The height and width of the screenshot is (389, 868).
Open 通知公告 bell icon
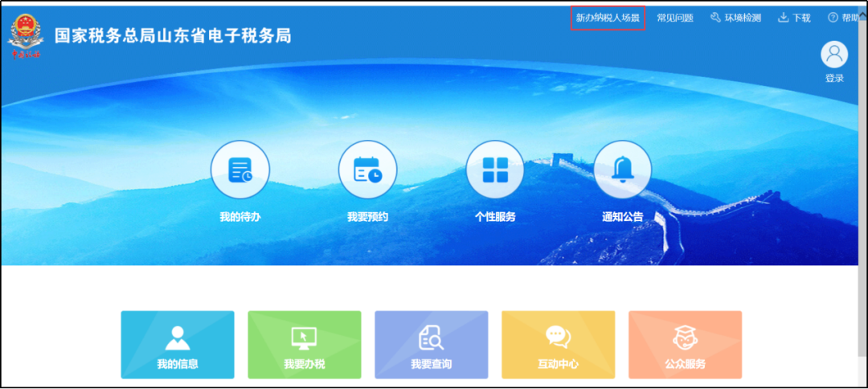coord(623,170)
